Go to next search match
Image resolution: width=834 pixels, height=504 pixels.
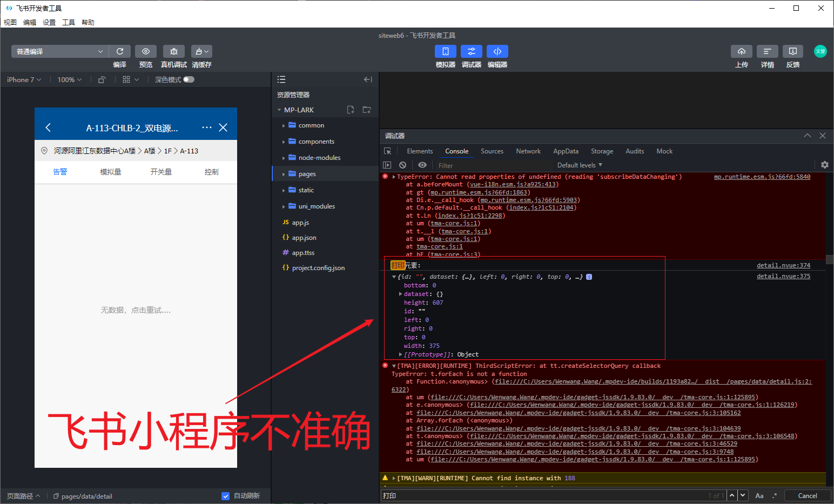pyautogui.click(x=743, y=495)
